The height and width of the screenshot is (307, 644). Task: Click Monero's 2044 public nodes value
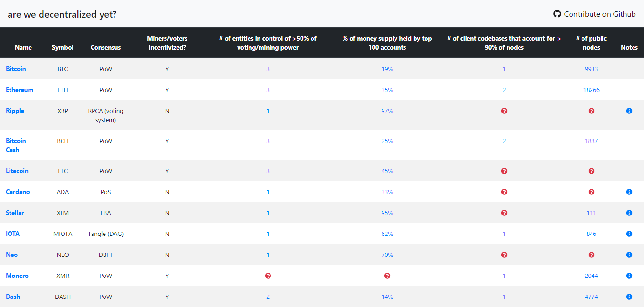(591, 276)
